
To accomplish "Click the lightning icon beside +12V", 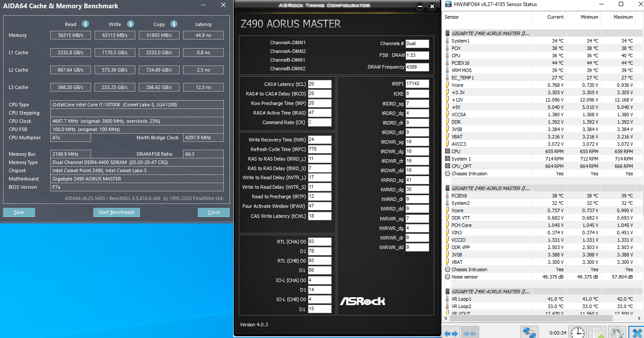I will click(448, 100).
